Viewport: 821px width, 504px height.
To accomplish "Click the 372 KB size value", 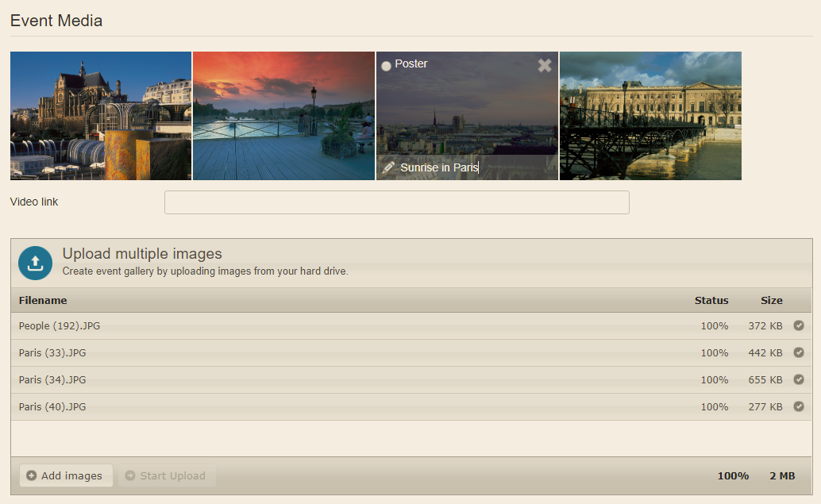I will tap(765, 326).
